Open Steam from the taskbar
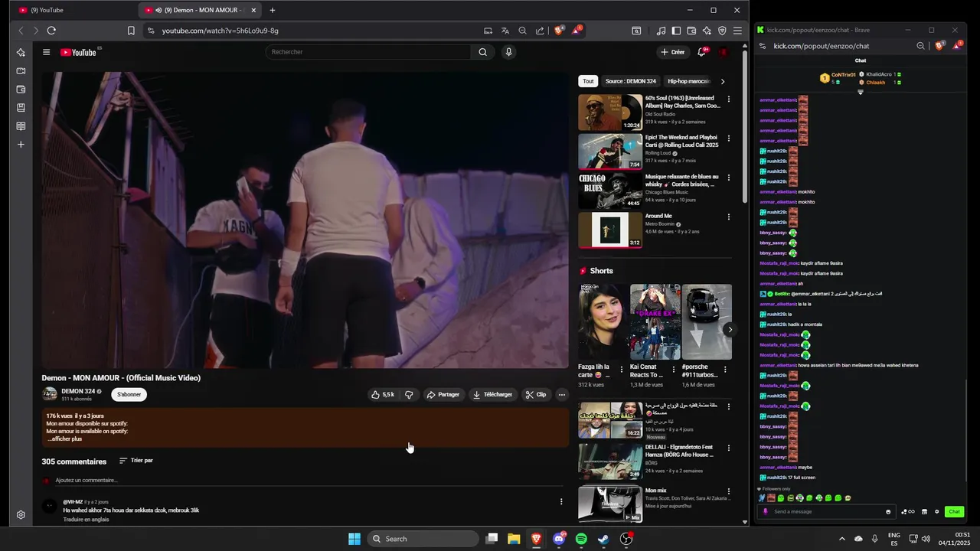Viewport: 980px width, 551px height. tap(604, 539)
